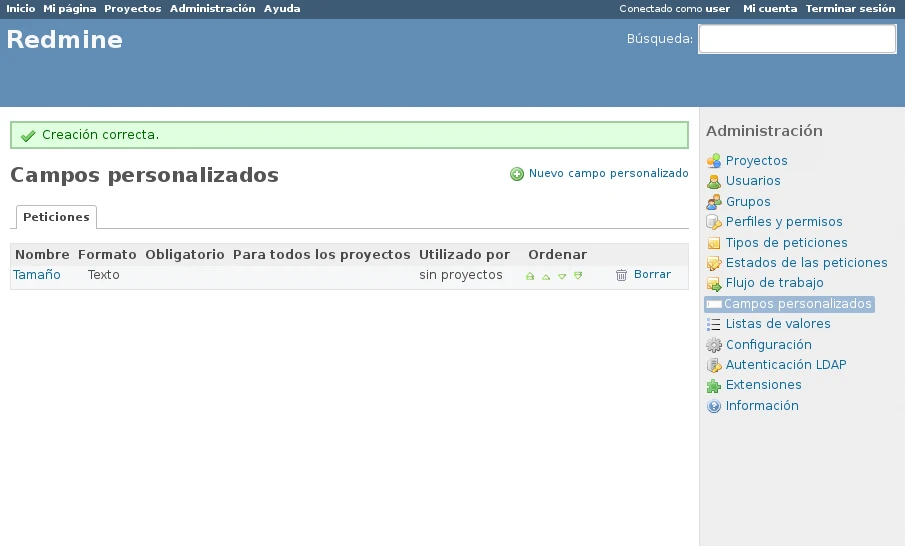
Task: Move Tamaño field to top of list
Action: click(x=530, y=276)
